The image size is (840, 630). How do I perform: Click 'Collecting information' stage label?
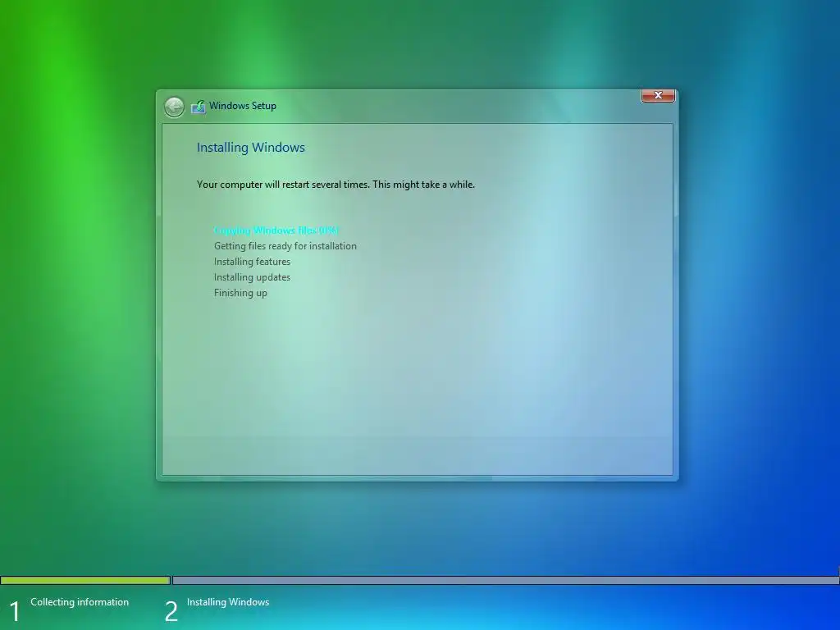coord(80,602)
